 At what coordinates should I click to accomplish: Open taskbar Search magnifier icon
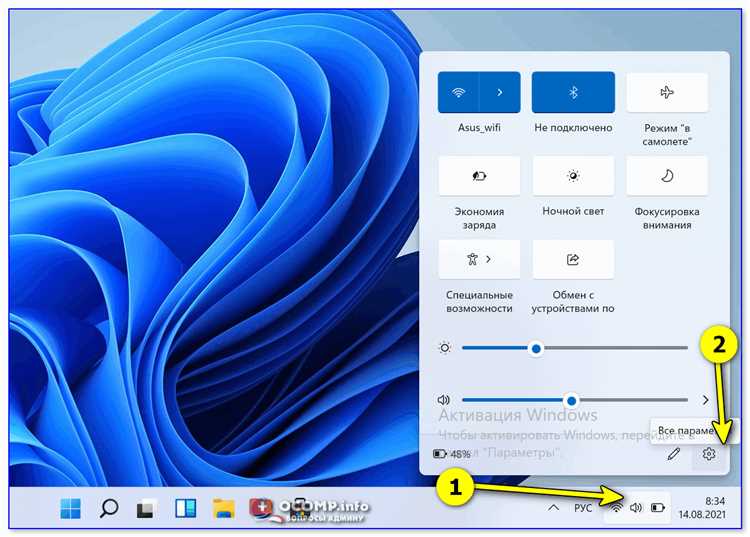click(109, 508)
